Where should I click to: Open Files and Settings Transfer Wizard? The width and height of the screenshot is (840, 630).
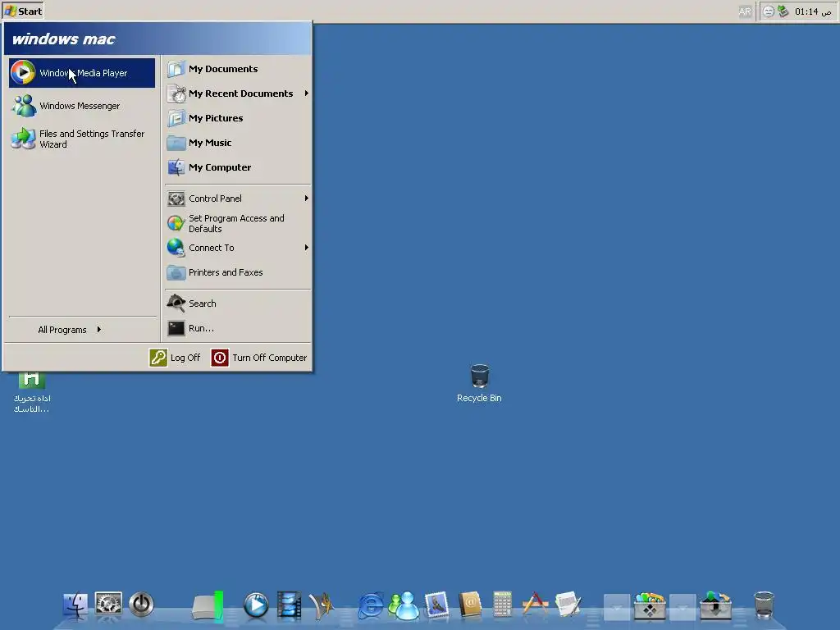82,139
